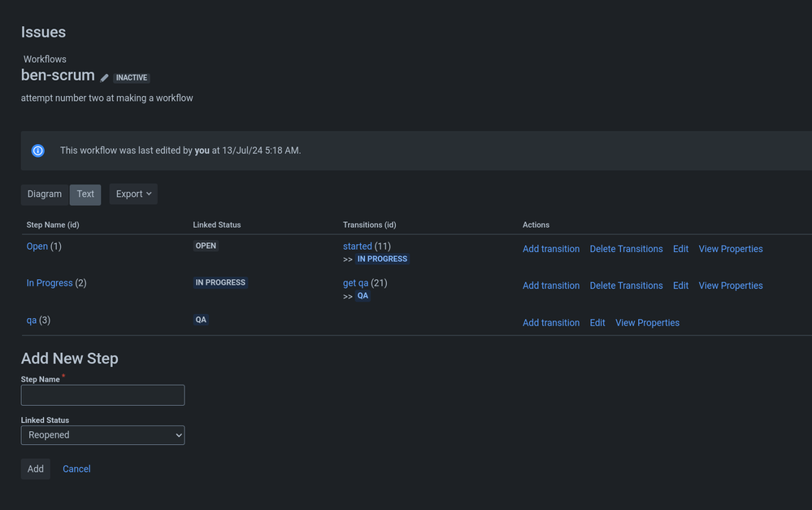The height and width of the screenshot is (510, 812).
Task: Click the pencil edit icon beside ben-scrum
Action: tap(104, 78)
